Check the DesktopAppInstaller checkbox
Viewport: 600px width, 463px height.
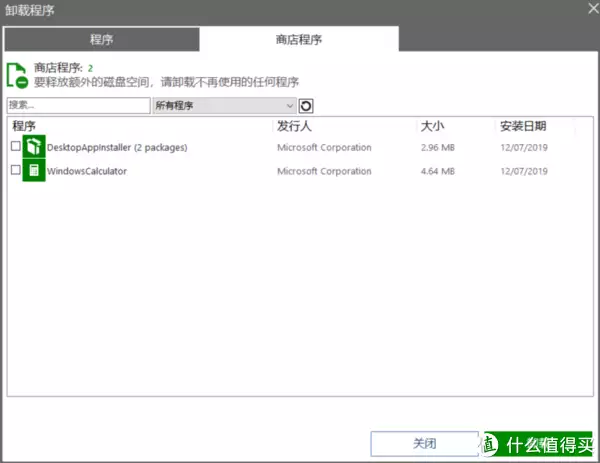point(16,146)
